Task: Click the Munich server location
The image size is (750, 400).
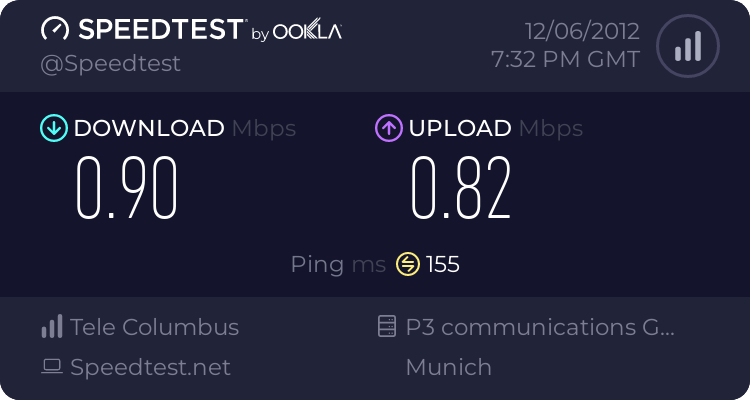Action: 448,367
